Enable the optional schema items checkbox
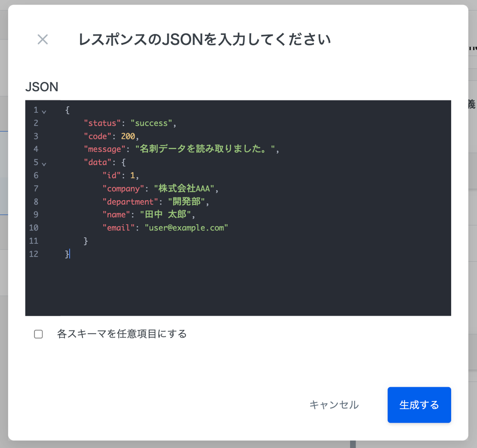Image resolution: width=477 pixels, height=448 pixels. (x=38, y=334)
